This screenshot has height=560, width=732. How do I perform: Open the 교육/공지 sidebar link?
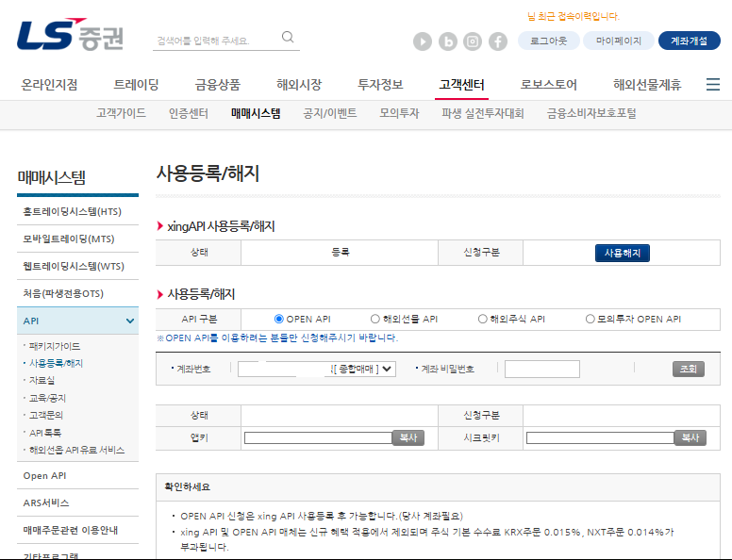point(47,398)
